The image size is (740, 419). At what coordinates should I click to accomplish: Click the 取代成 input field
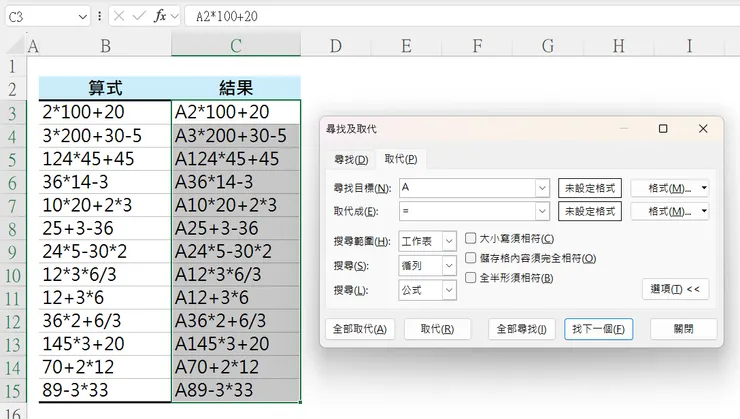point(467,211)
